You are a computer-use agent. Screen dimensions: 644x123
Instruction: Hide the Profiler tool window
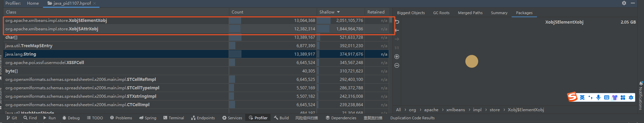633,3
